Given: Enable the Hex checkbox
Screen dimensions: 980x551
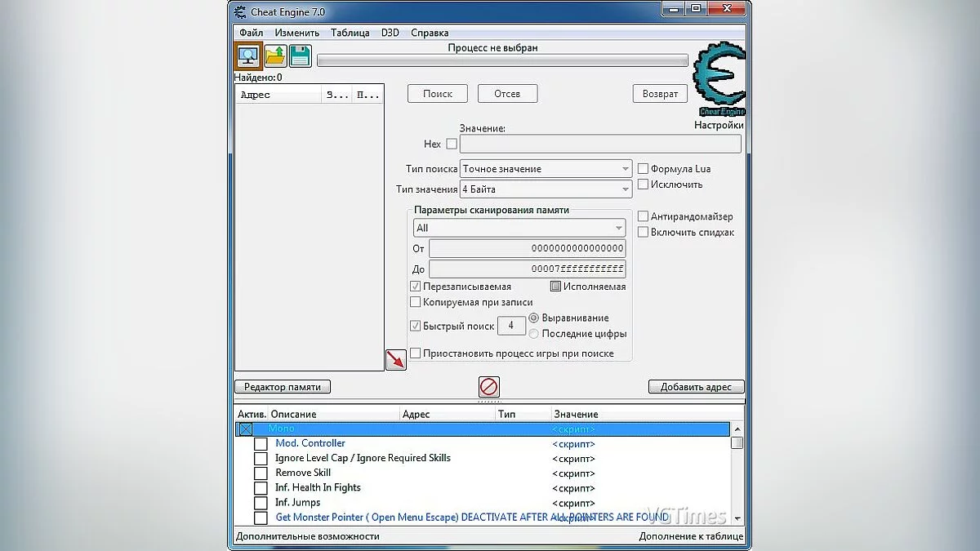Looking at the screenshot, I should pyautogui.click(x=452, y=144).
